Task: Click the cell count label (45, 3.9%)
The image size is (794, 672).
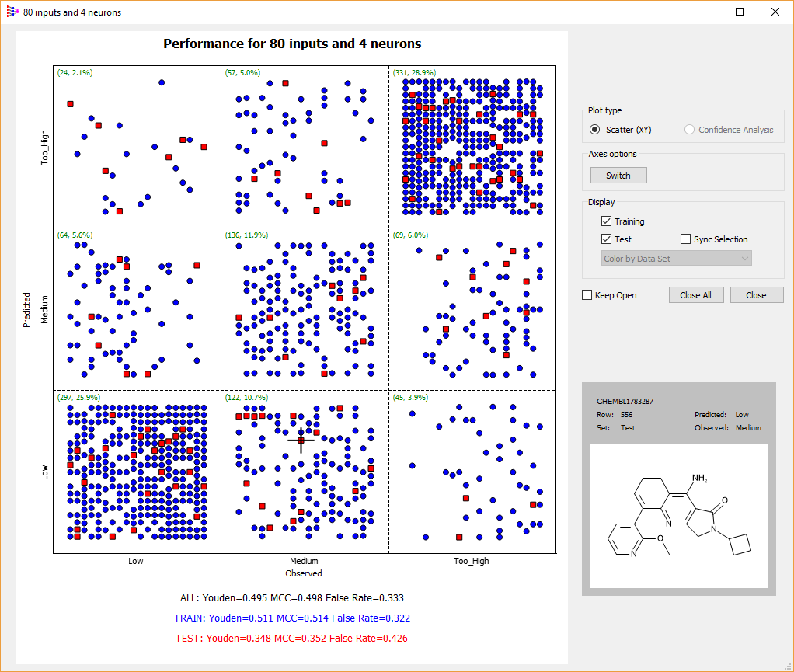Action: click(x=410, y=398)
